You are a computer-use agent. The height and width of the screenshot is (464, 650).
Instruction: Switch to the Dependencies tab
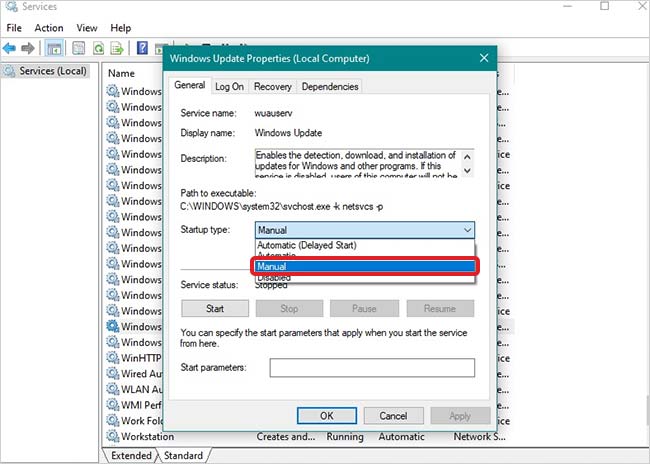[x=330, y=87]
